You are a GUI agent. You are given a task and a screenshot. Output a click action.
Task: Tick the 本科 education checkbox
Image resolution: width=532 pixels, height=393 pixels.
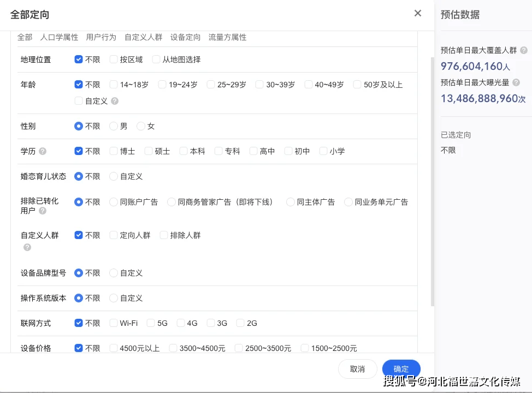click(x=184, y=151)
